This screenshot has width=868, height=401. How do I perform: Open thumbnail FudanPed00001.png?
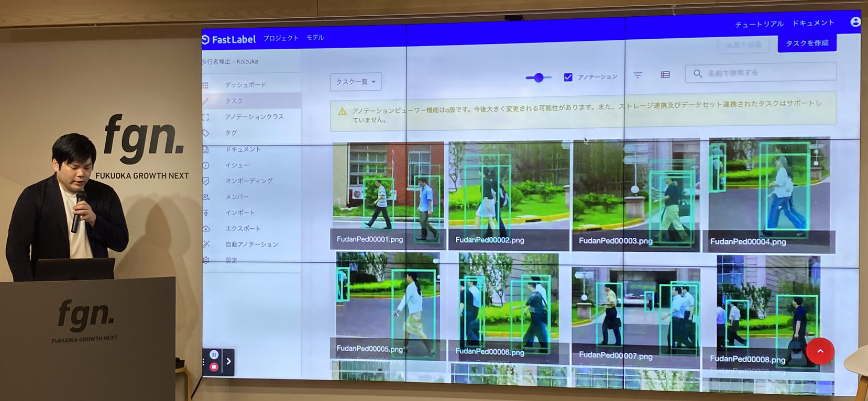(x=388, y=196)
